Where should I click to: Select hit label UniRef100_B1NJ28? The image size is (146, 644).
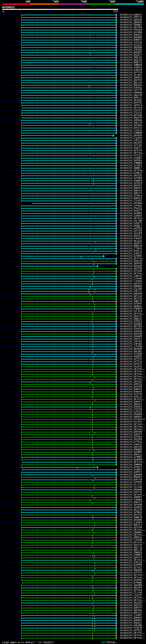[131, 261]
